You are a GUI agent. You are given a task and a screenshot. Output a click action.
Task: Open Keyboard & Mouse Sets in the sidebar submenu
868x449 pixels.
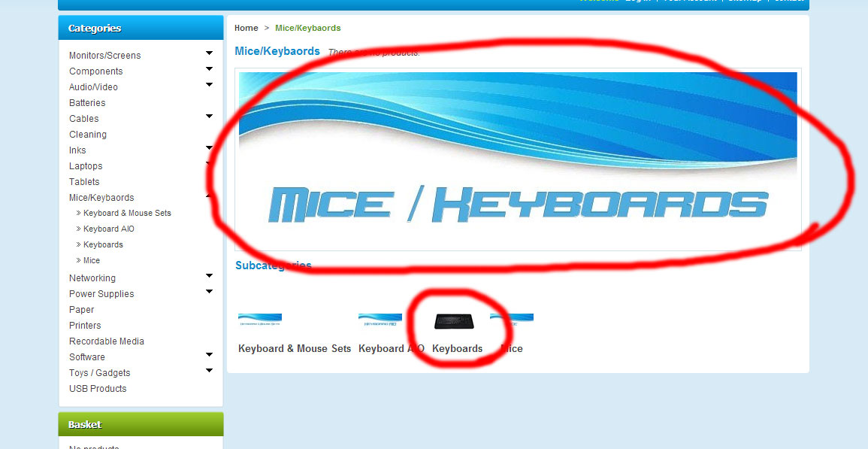(x=127, y=213)
